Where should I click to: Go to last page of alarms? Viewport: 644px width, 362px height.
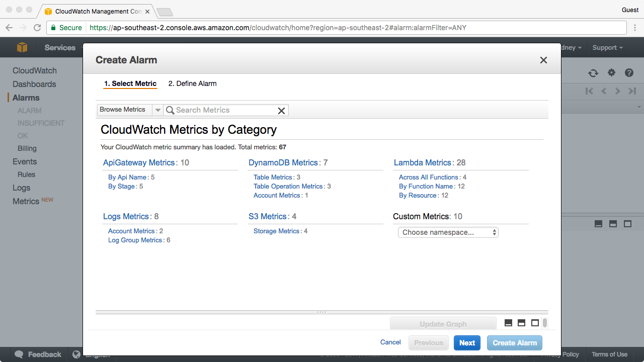pos(632,91)
